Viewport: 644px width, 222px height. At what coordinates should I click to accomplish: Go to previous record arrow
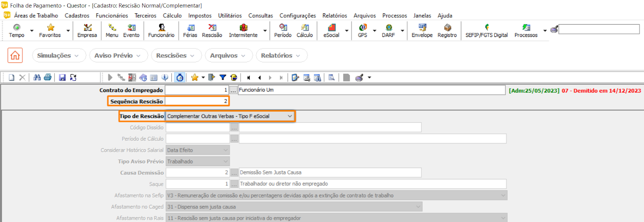coord(260,78)
